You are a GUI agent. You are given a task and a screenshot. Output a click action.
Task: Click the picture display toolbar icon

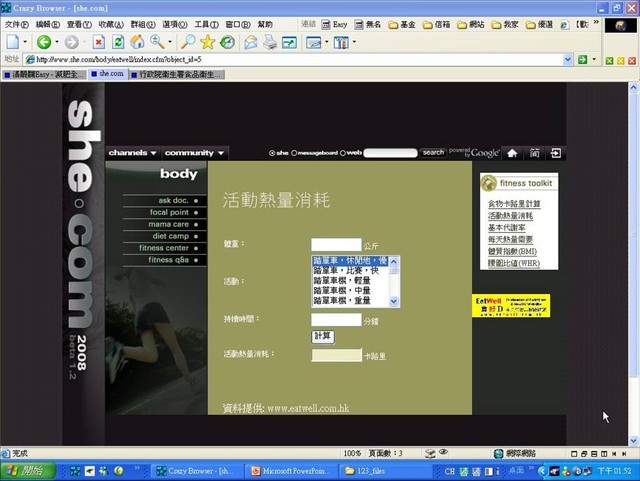313,42
